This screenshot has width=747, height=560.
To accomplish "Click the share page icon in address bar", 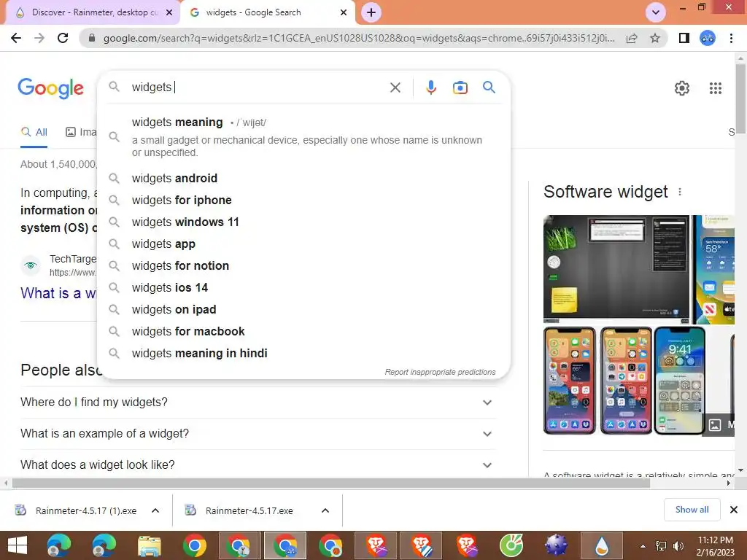I will pos(632,38).
